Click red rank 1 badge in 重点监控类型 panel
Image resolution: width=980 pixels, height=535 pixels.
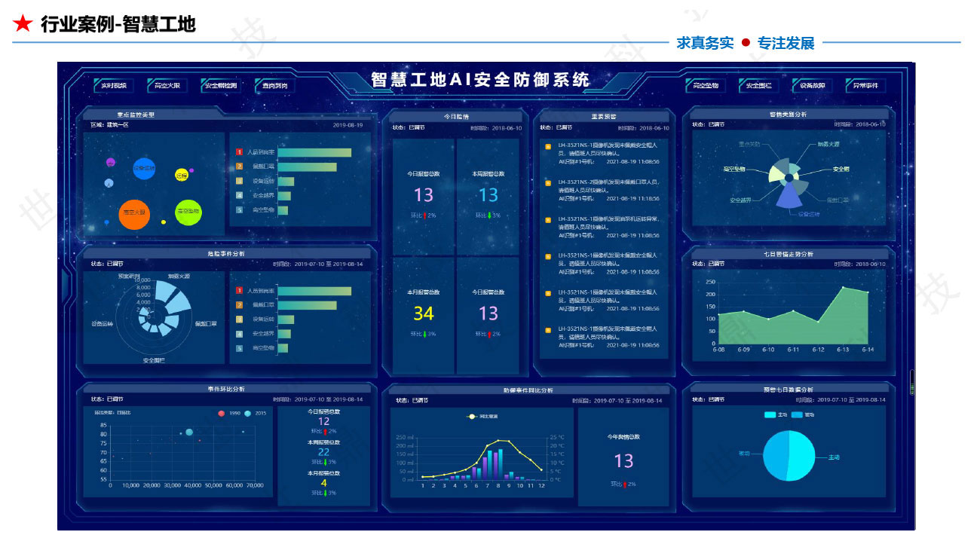coord(239,152)
